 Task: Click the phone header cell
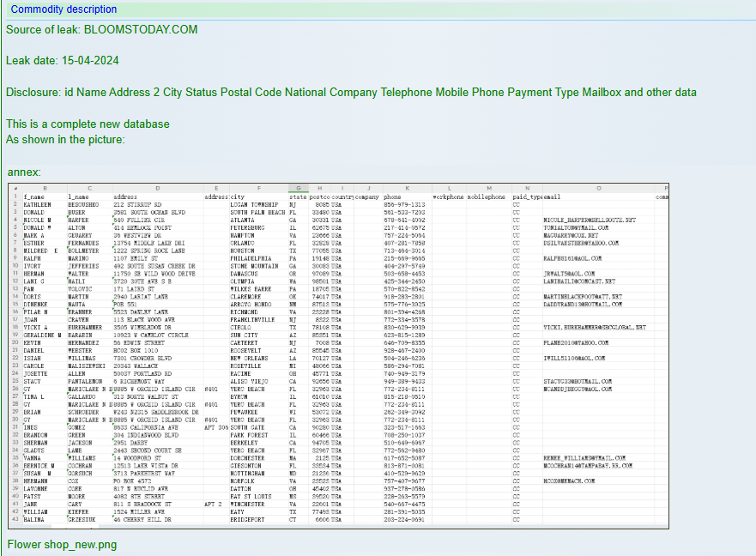tap(392, 196)
